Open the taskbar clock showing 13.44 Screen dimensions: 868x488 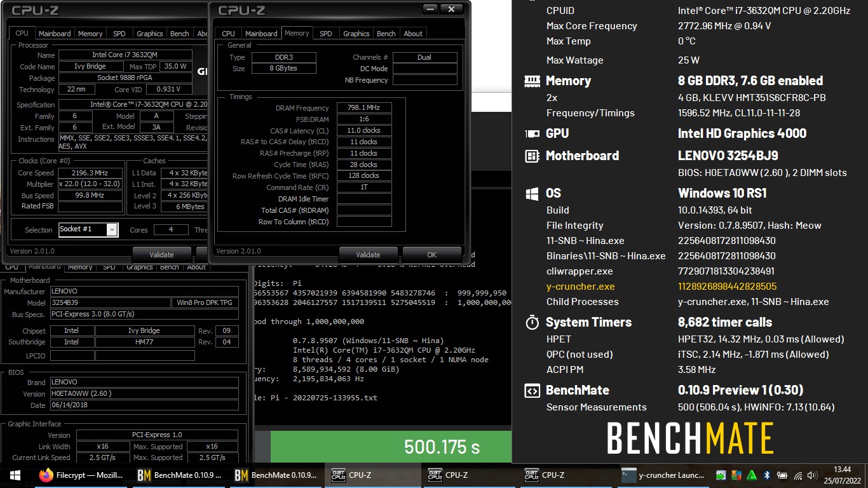842,475
